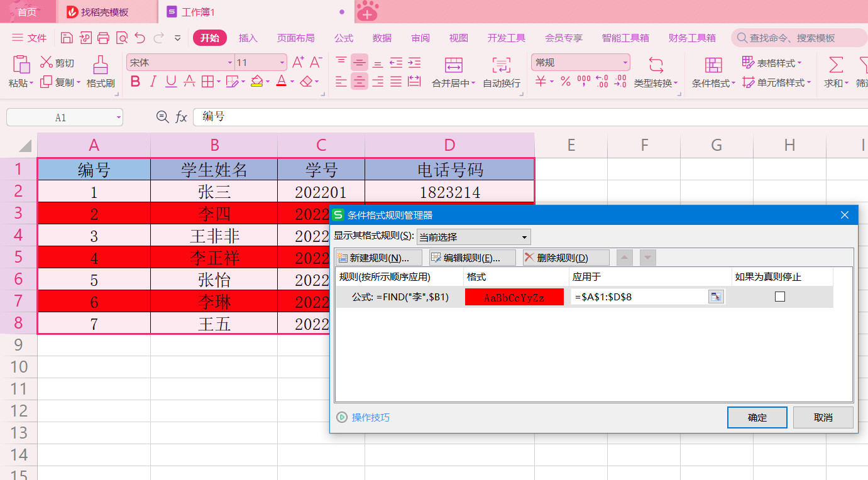The image size is (868, 480).
Task: Increase font size with A+ icon
Action: [299, 62]
